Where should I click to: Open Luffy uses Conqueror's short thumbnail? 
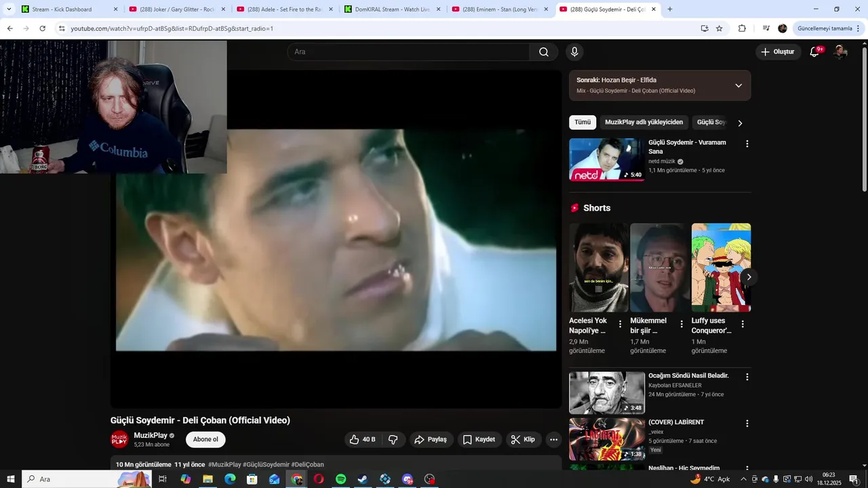721,267
